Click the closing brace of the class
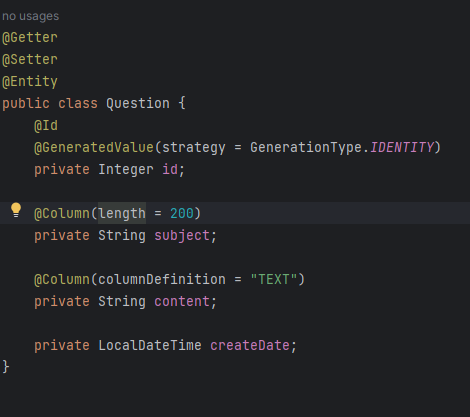This screenshot has width=470, height=417. tap(6, 367)
